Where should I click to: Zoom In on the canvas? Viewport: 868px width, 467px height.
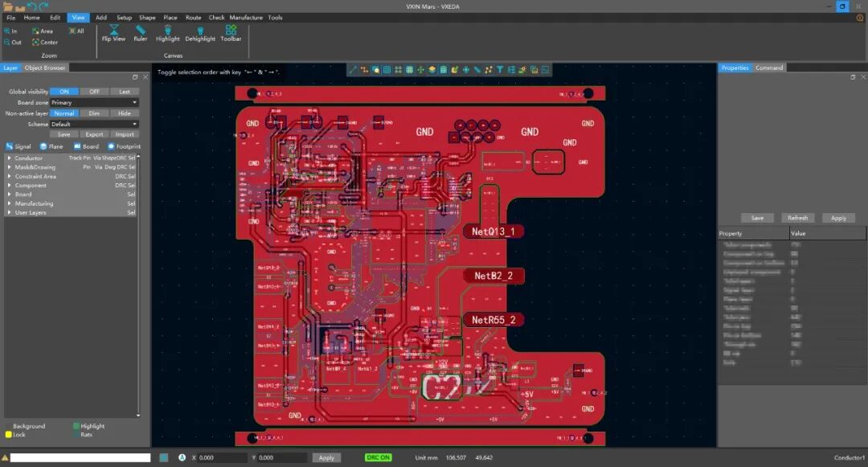click(10, 31)
